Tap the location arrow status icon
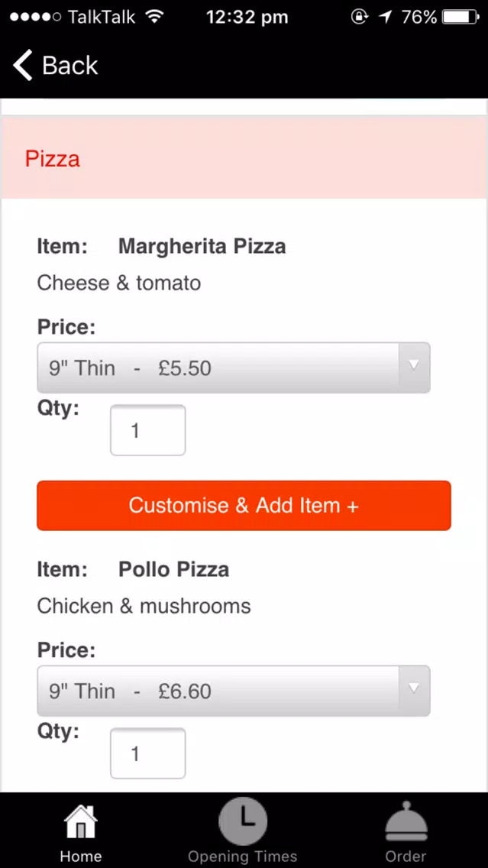 (385, 17)
